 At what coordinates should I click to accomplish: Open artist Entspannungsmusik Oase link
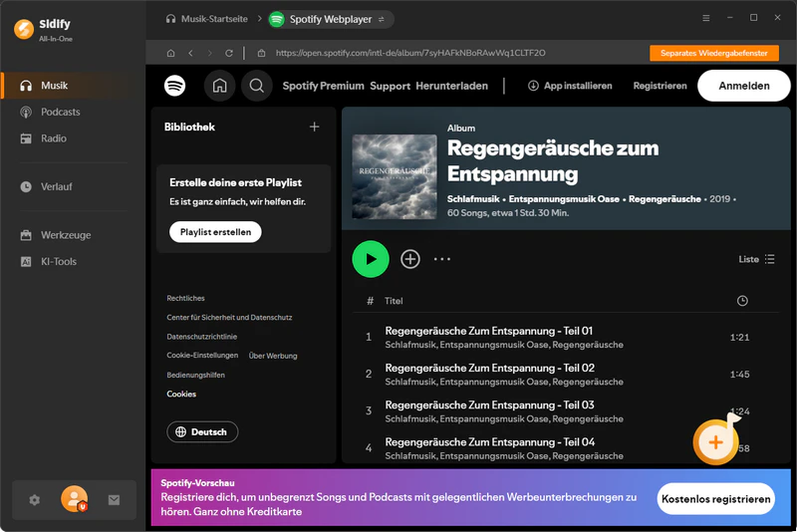564,198
